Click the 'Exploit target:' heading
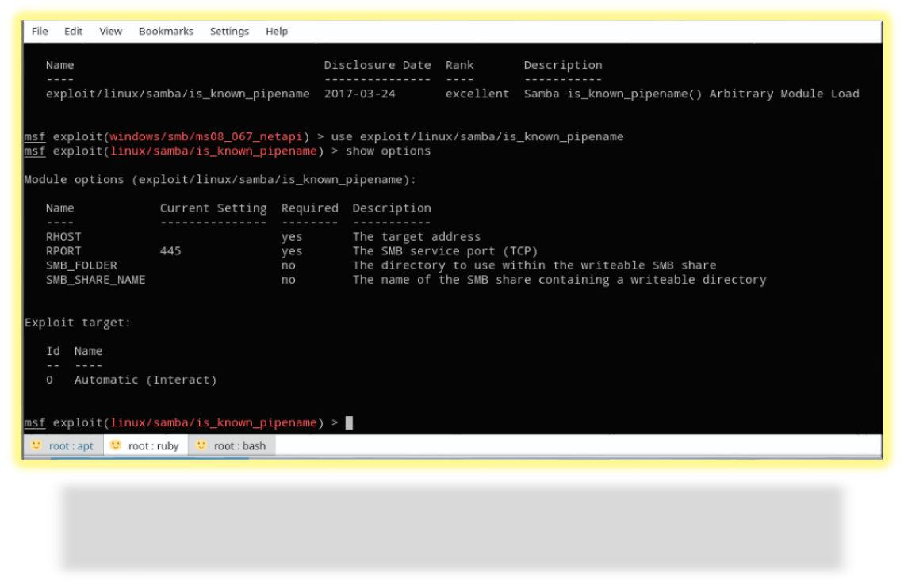This screenshot has height=588, width=904. click(77, 323)
